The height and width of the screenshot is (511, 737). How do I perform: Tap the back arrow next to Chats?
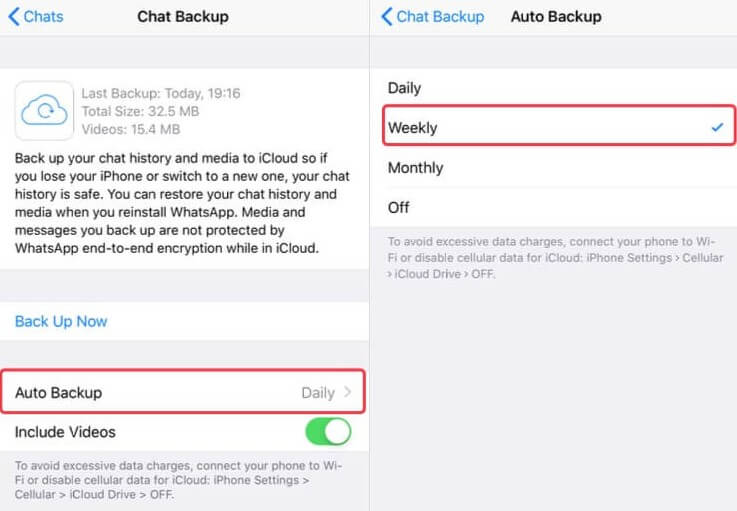14,17
